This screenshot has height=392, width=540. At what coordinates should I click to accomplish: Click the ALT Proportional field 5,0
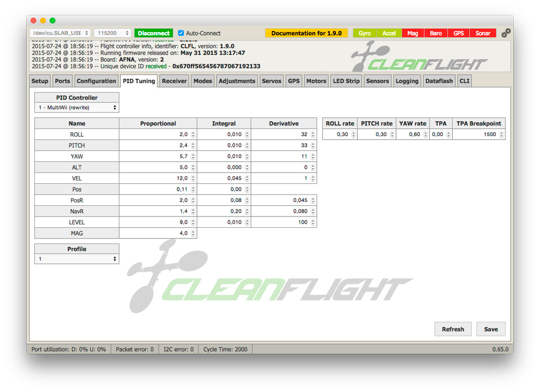click(157, 168)
